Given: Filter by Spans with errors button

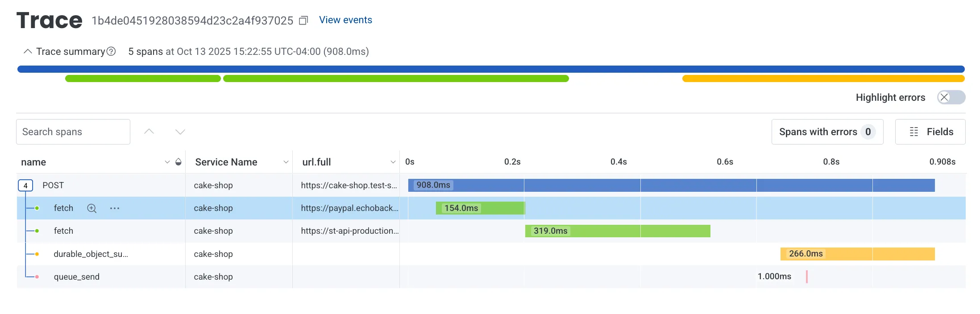Looking at the screenshot, I should click(x=827, y=132).
